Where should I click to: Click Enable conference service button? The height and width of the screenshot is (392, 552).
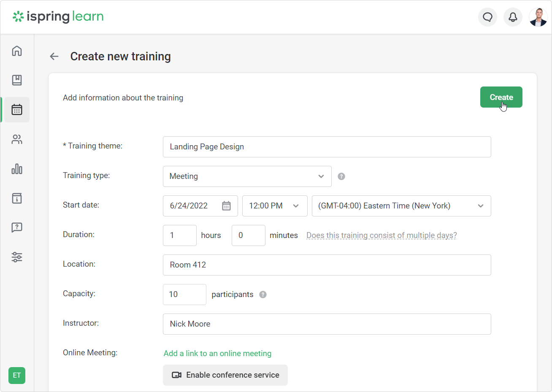point(225,375)
